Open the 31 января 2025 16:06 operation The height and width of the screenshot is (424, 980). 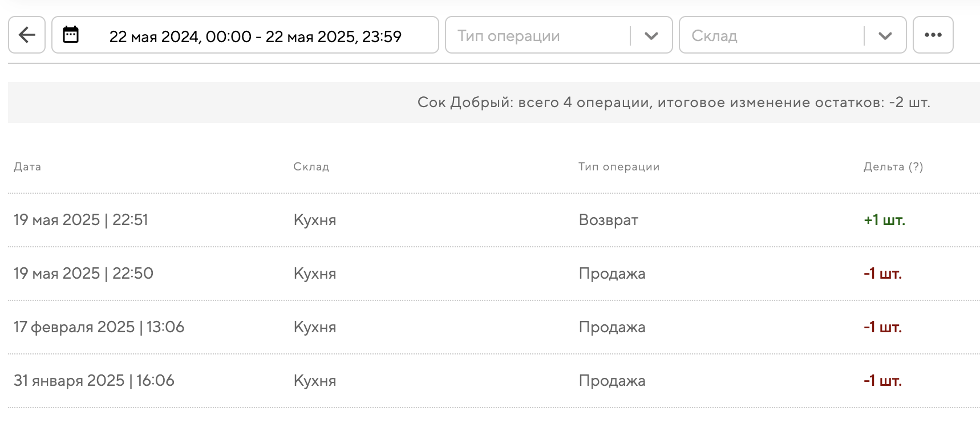(x=94, y=381)
